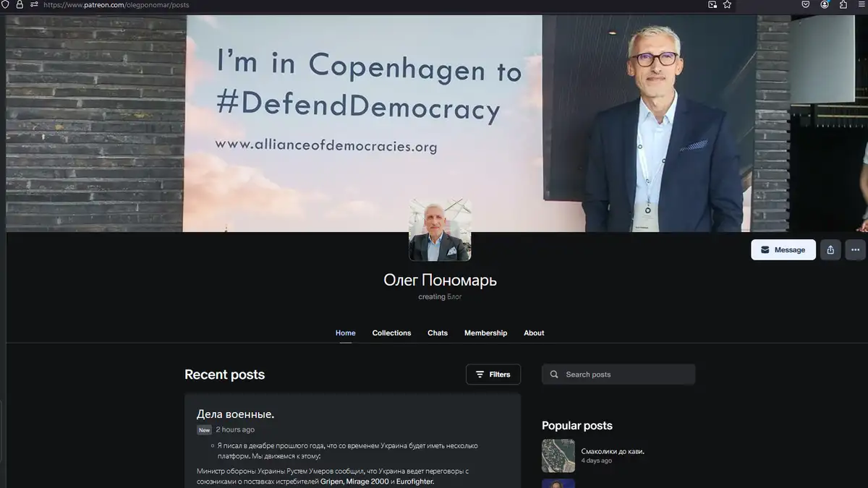This screenshot has height=488, width=868.
Task: Click the share icon next to Message
Action: (830, 249)
